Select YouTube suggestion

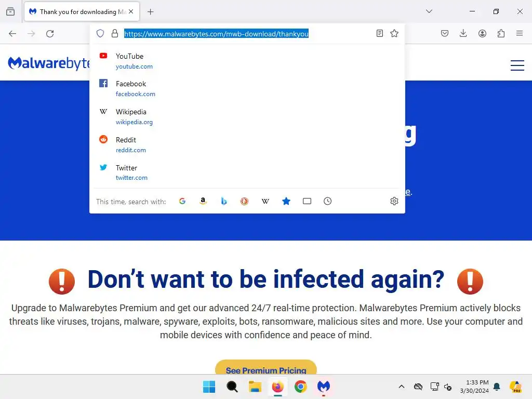(247, 61)
